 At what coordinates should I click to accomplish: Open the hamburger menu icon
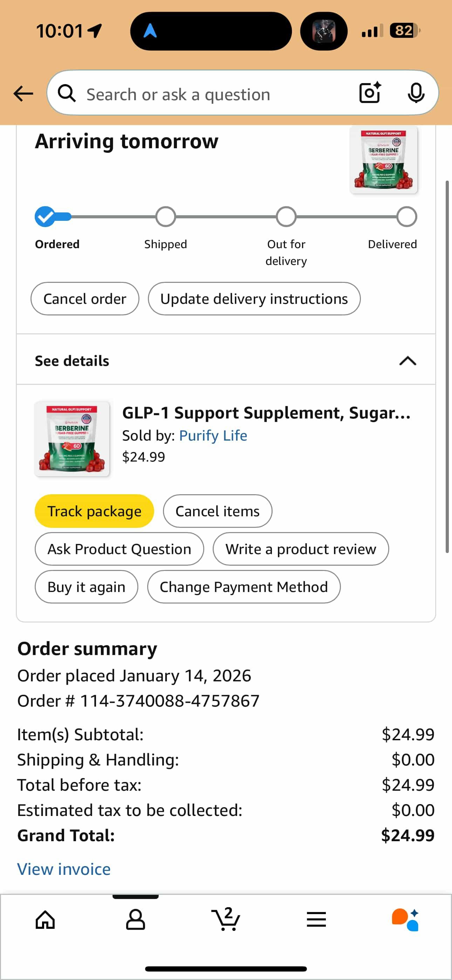316,919
